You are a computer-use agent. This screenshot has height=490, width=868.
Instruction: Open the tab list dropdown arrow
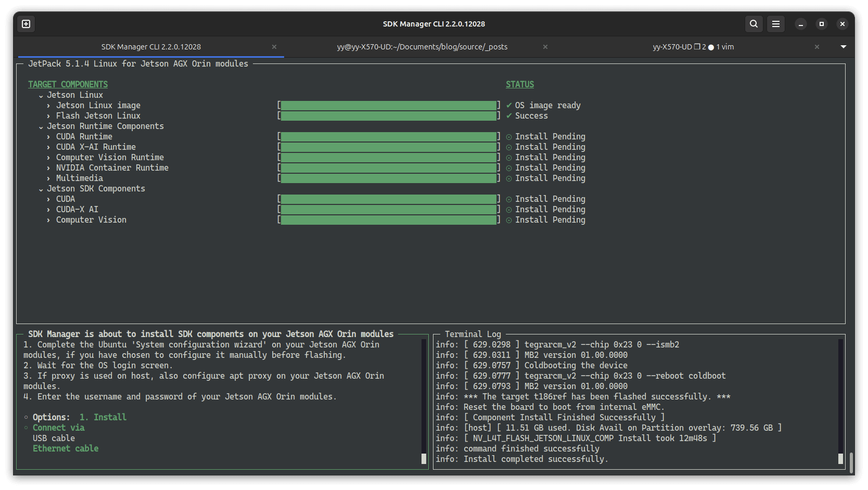[x=844, y=47]
